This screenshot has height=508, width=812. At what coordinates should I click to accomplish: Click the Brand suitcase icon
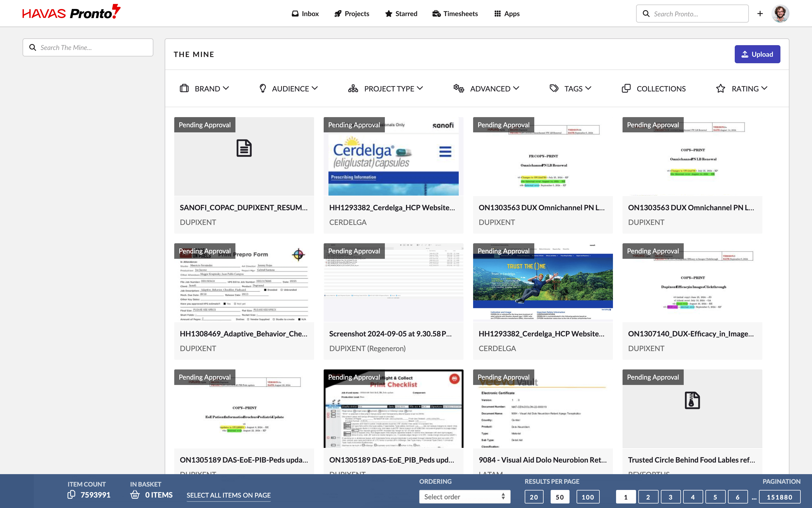click(x=184, y=88)
